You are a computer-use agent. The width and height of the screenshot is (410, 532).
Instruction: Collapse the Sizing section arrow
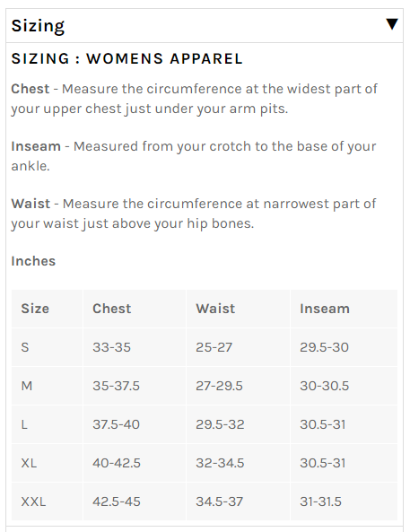392,24
